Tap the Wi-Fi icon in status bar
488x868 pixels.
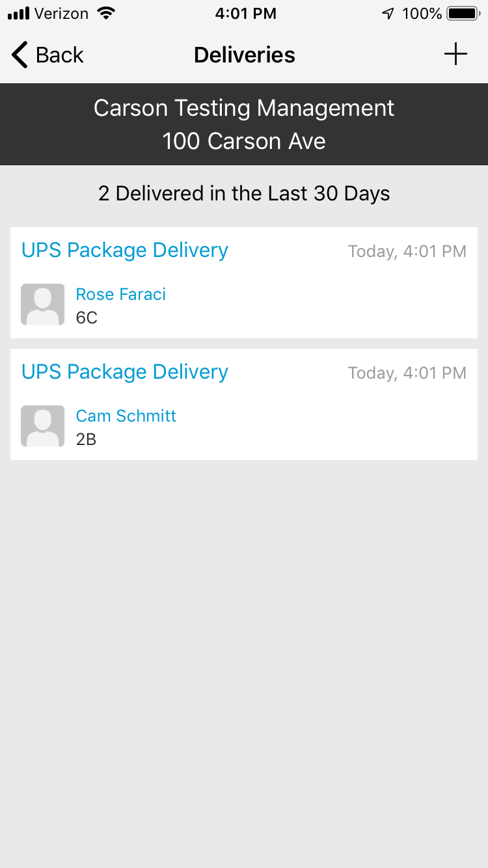pos(105,13)
